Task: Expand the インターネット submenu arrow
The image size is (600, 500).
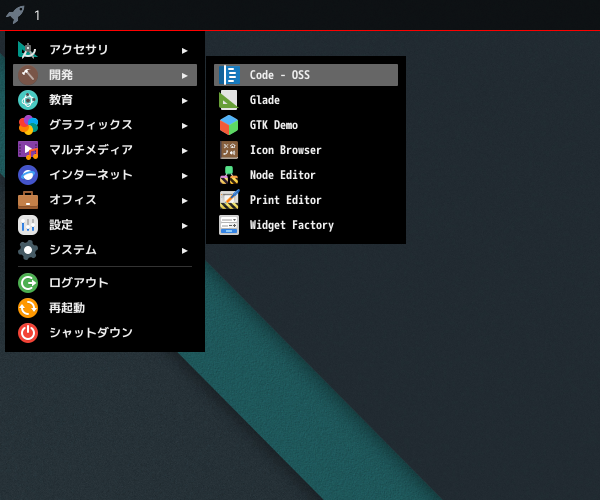Action: click(x=184, y=176)
